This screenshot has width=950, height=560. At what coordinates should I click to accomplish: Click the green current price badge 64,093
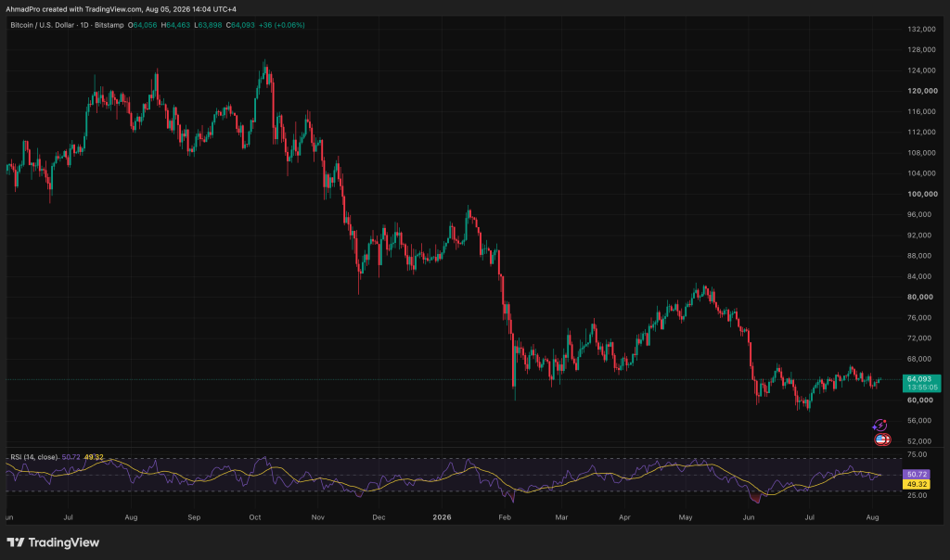coord(921,383)
